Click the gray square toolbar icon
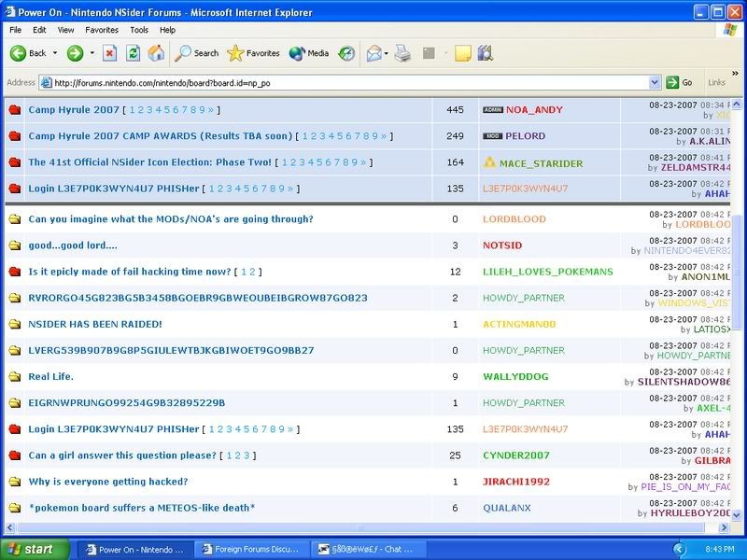 coord(429,53)
